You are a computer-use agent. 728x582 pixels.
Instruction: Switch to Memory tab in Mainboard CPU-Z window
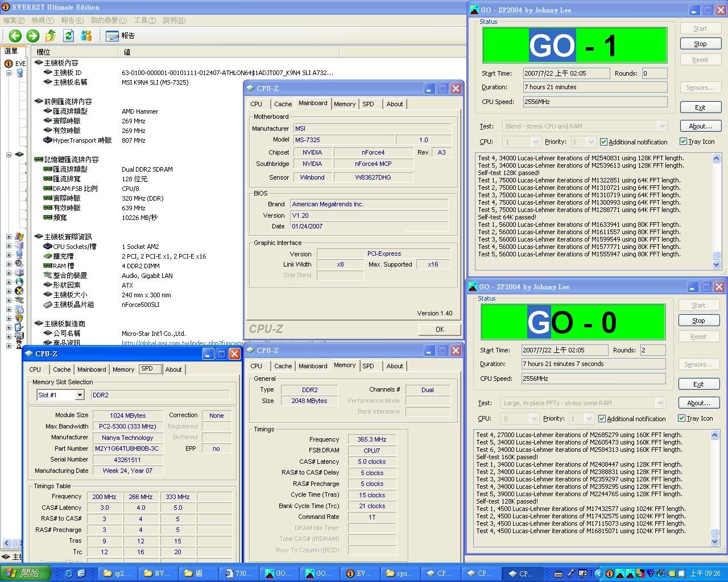click(x=344, y=104)
